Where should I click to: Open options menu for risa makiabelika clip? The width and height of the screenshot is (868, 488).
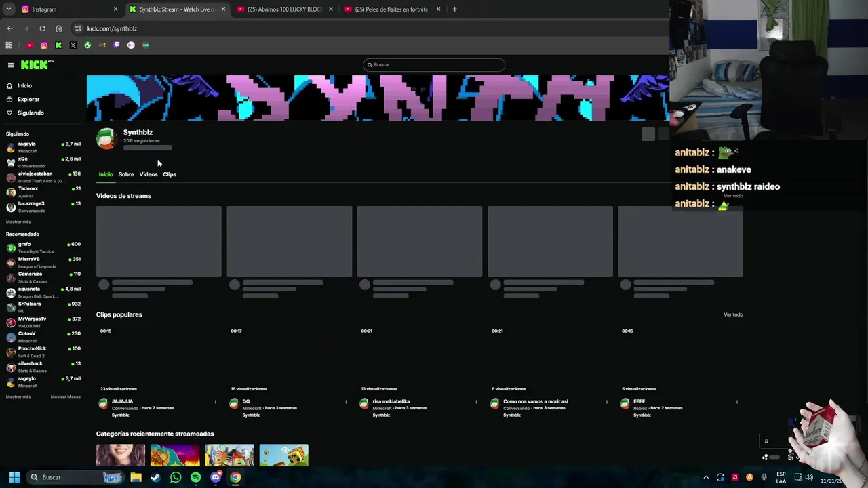click(475, 402)
